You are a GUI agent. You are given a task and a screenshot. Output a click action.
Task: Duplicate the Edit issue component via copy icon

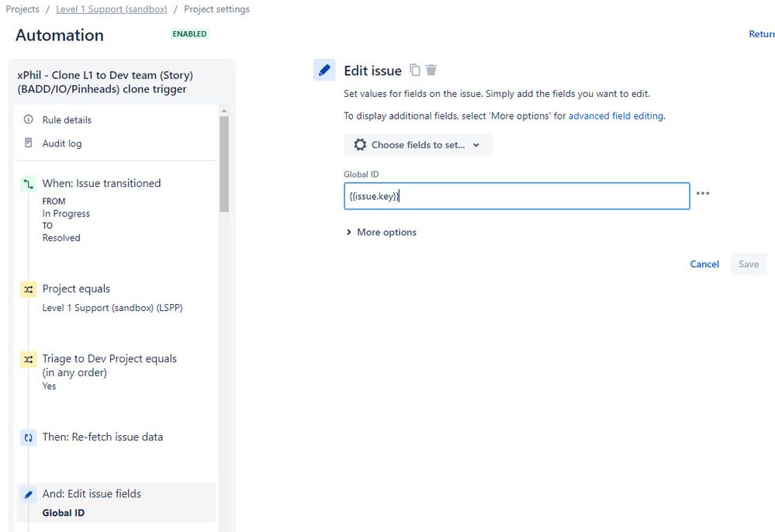pyautogui.click(x=415, y=70)
